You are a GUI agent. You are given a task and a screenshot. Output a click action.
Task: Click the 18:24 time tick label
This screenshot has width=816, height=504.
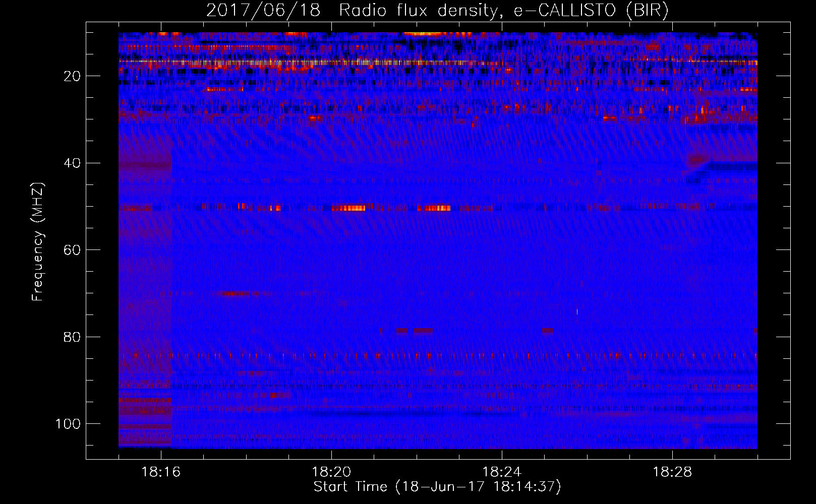pos(502,472)
